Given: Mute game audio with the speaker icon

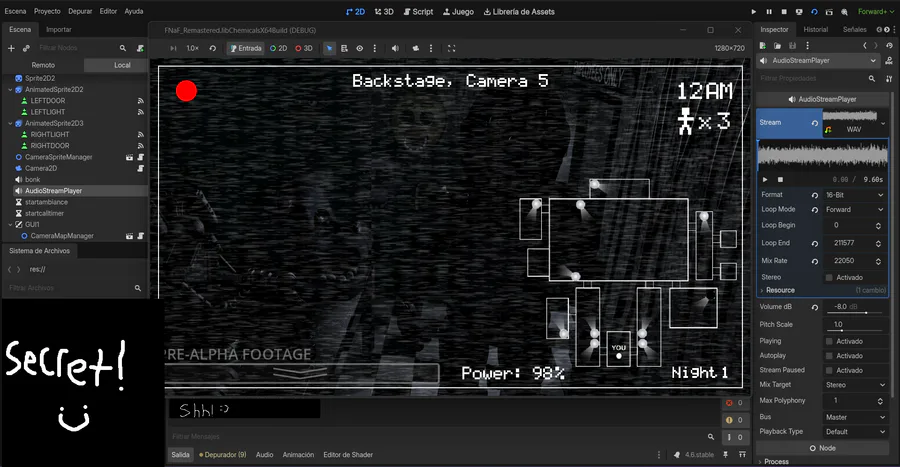Looking at the screenshot, I should (395, 49).
